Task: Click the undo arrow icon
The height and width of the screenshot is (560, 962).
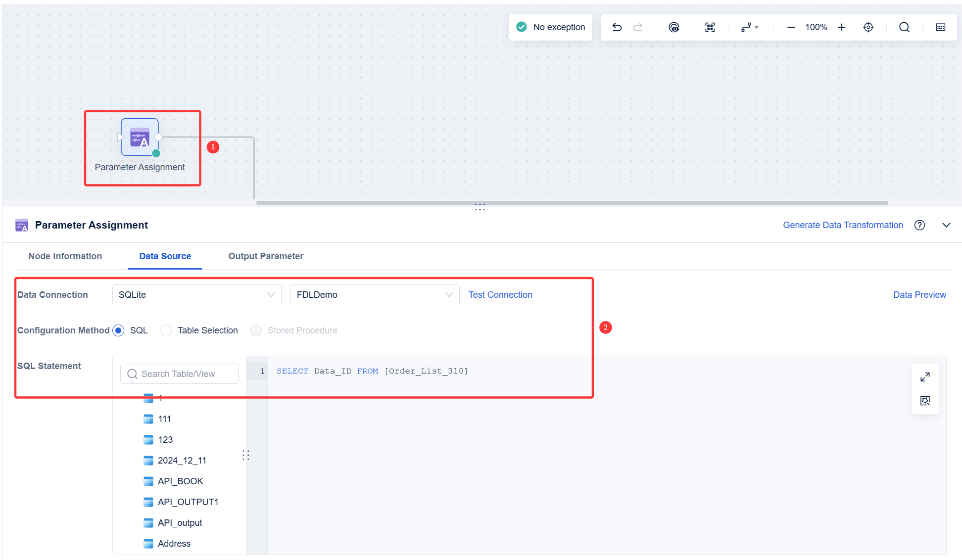Action: pos(617,27)
